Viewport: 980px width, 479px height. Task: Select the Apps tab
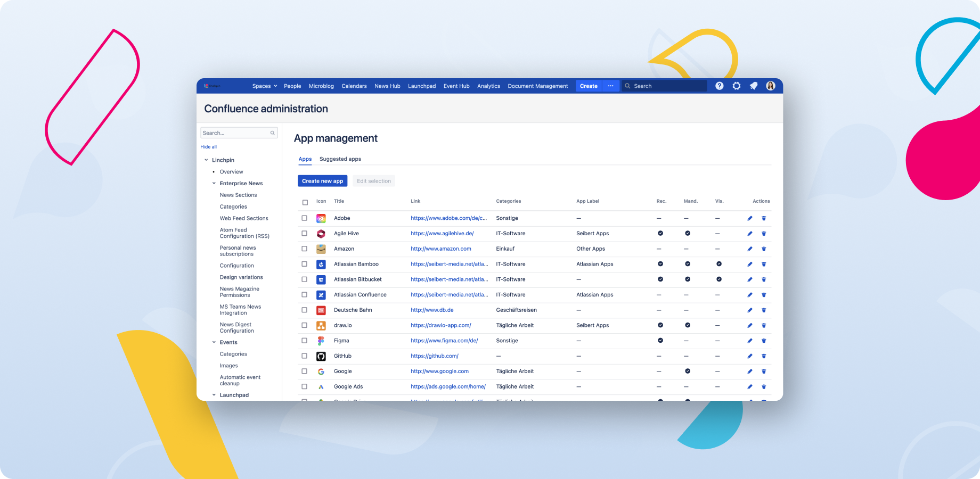coord(305,159)
